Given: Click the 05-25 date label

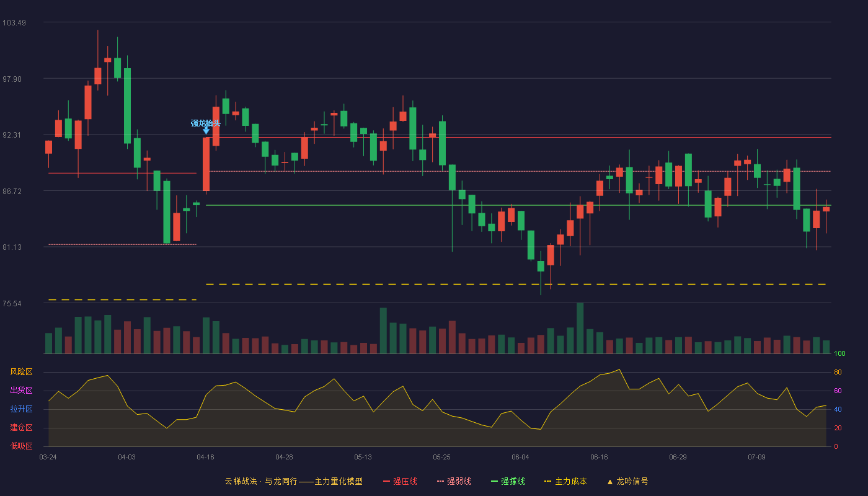Looking at the screenshot, I should [x=441, y=457].
